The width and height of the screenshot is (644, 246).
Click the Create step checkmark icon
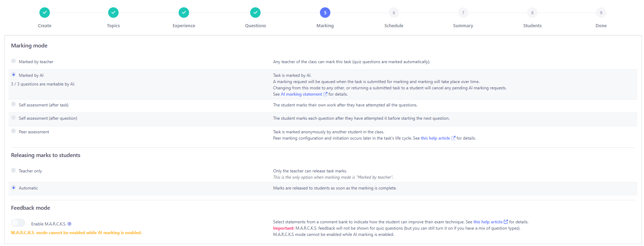pyautogui.click(x=45, y=13)
